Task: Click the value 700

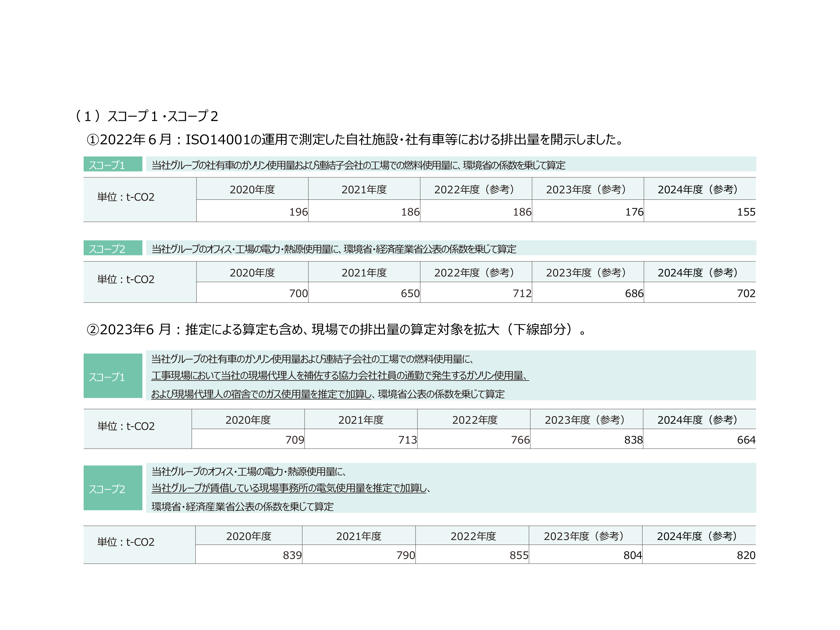Action: pyautogui.click(x=299, y=293)
